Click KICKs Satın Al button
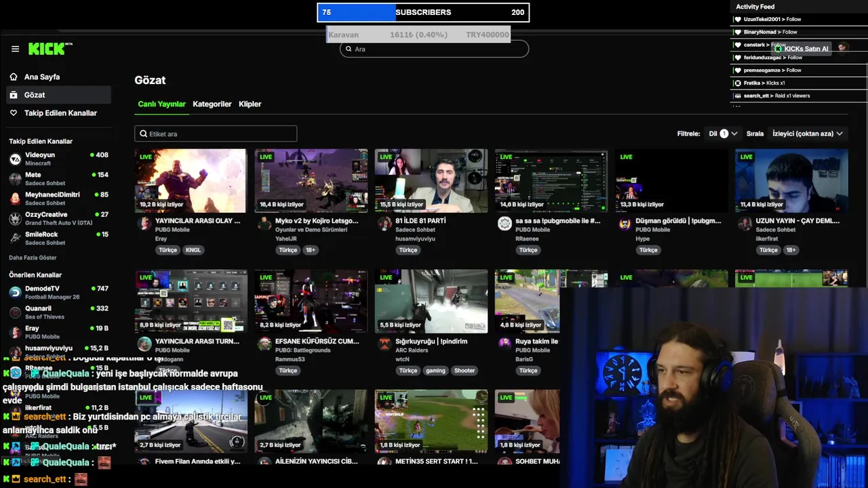 click(801, 49)
